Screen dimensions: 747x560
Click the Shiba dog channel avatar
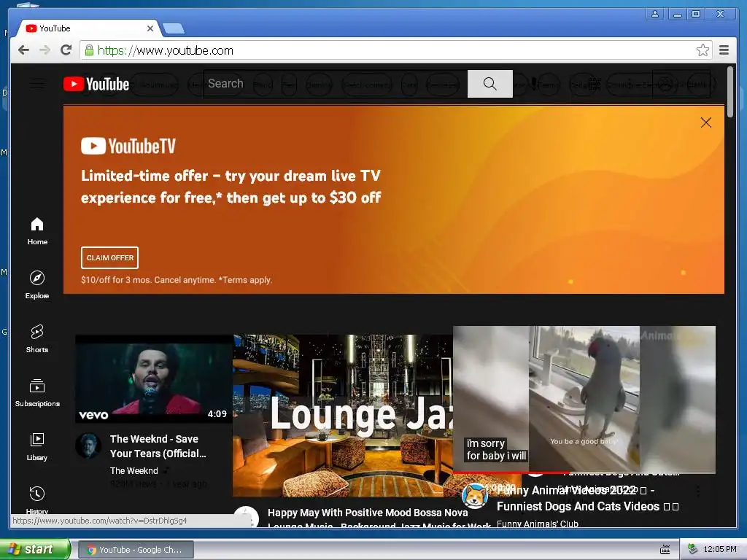point(475,496)
